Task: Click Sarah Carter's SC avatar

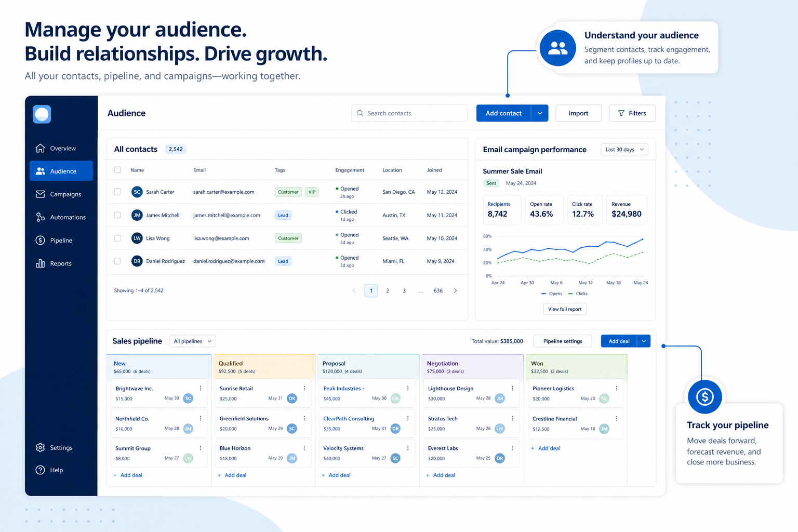Action: coord(137,192)
